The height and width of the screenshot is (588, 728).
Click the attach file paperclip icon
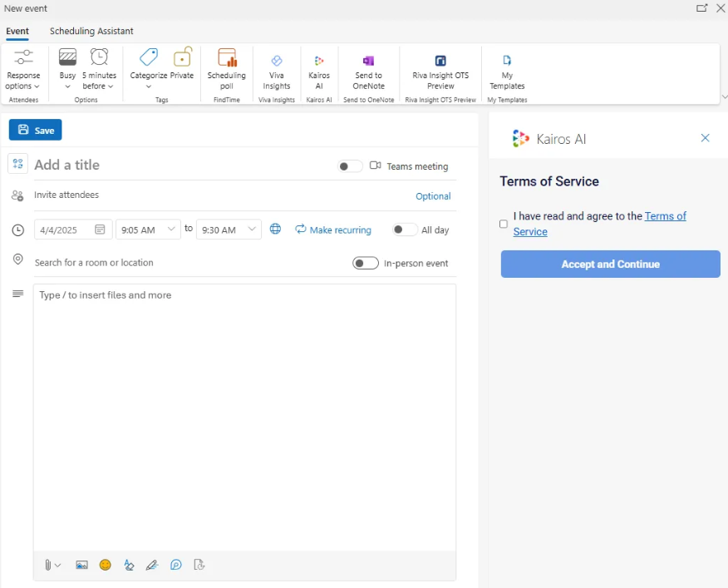click(48, 565)
